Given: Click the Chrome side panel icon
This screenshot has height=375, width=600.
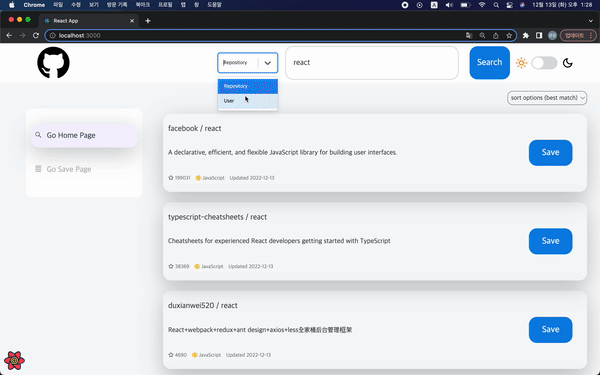Looking at the screenshot, I should [539, 35].
